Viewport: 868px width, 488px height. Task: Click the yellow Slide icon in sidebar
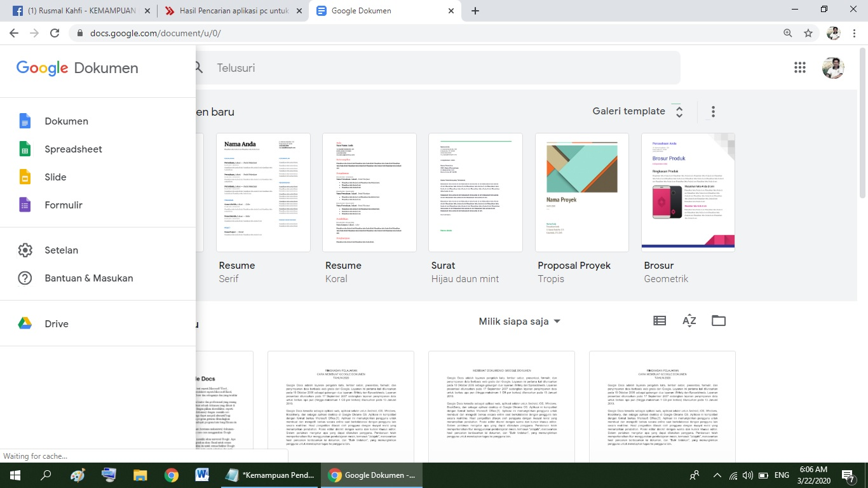tap(25, 177)
